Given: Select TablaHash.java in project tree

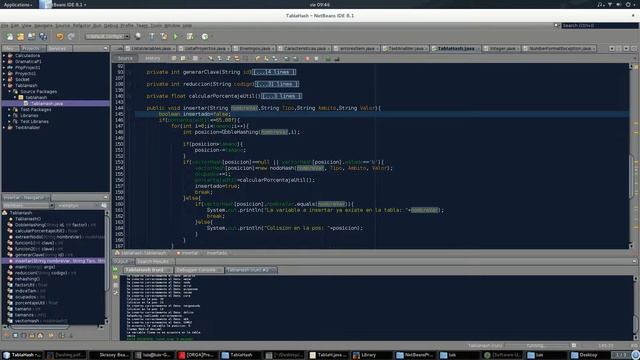Looking at the screenshot, I should (x=47, y=104).
